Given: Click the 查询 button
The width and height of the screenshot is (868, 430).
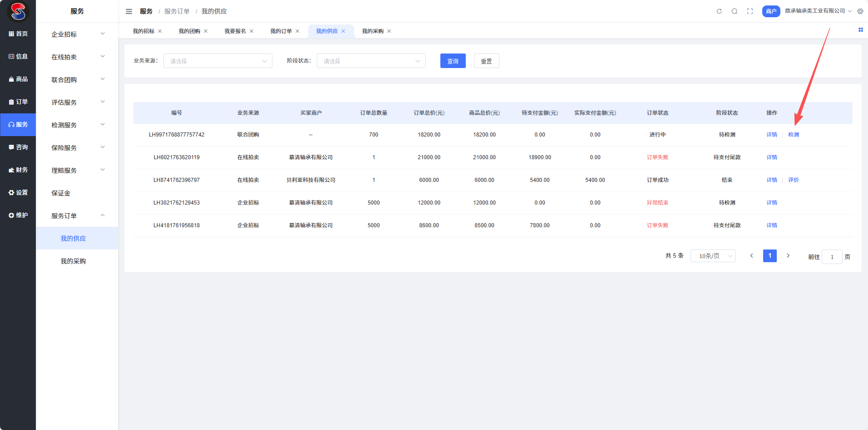Looking at the screenshot, I should pyautogui.click(x=453, y=61).
